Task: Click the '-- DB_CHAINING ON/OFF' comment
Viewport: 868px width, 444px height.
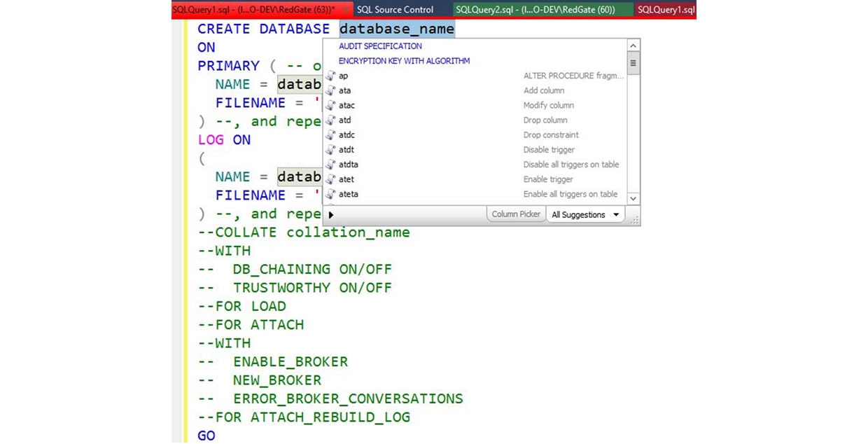Action: [295, 269]
